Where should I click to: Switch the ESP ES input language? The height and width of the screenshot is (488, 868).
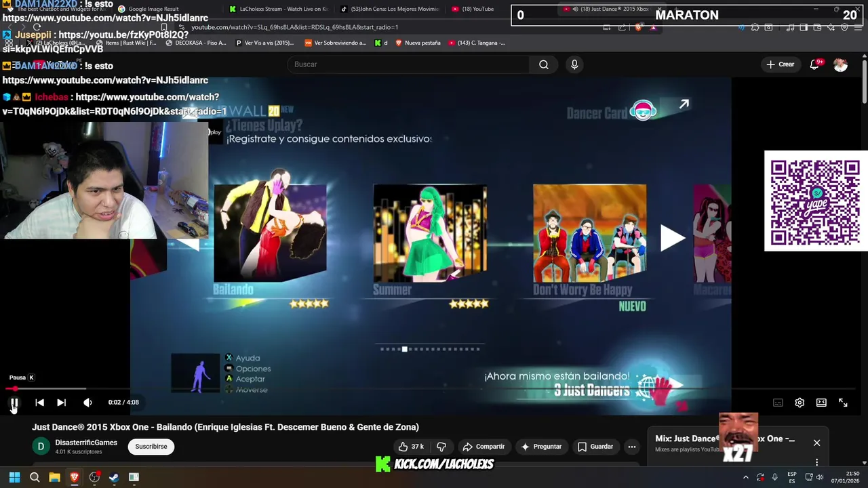(792, 477)
